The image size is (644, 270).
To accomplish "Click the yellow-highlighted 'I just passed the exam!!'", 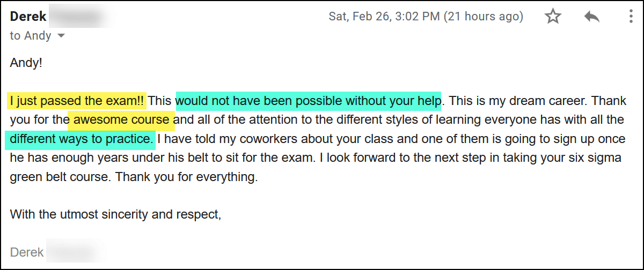I will 76,101.
